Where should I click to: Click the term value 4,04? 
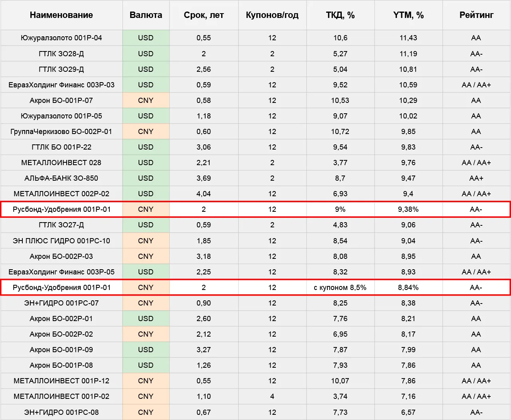tap(204, 193)
